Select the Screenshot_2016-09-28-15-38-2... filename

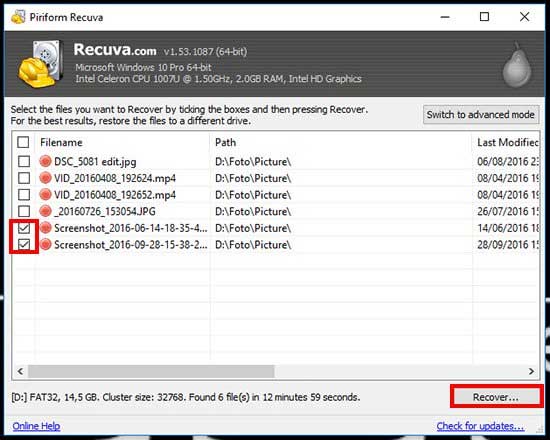[130, 245]
